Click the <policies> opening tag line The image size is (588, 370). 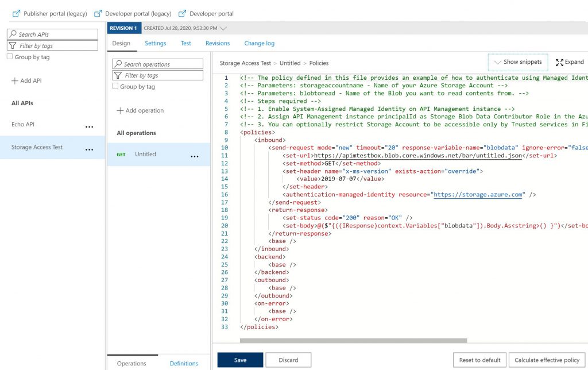(257, 132)
